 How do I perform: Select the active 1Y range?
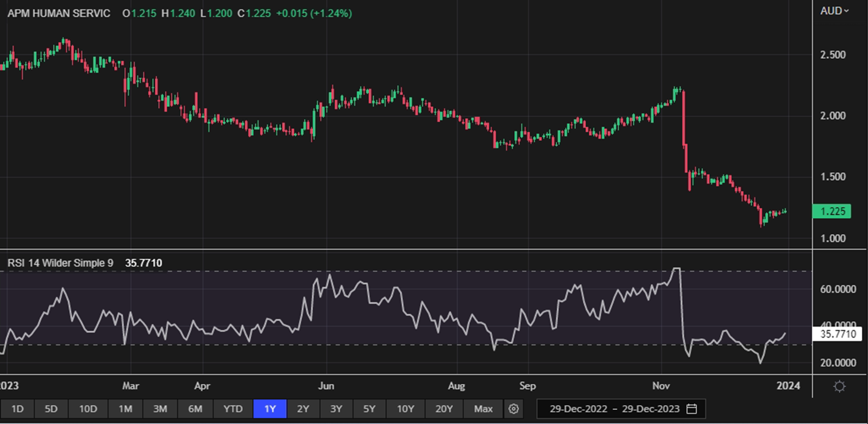(269, 409)
